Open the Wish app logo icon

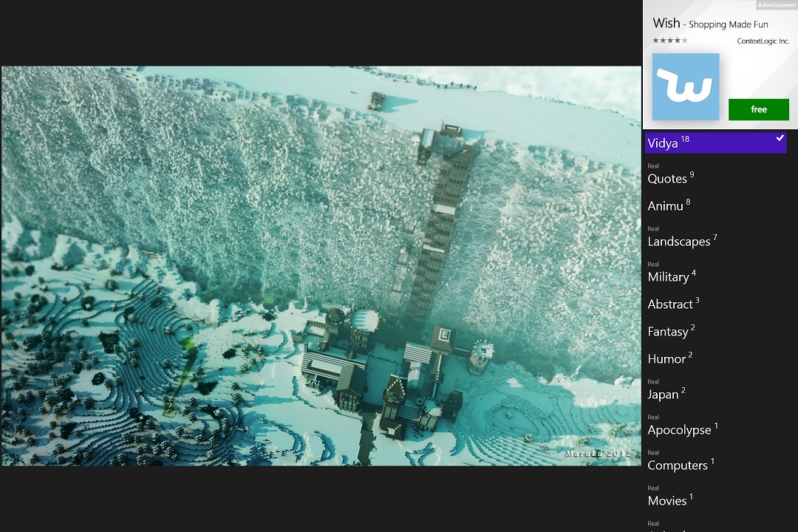point(686,87)
